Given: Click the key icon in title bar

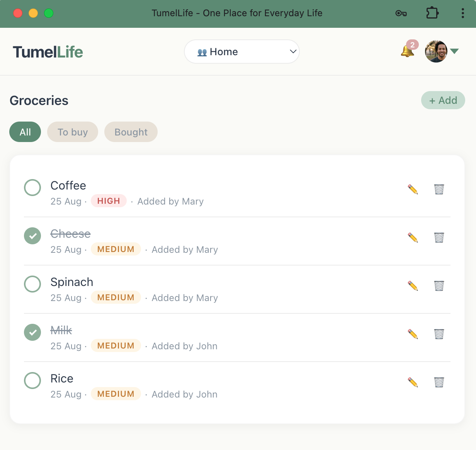Looking at the screenshot, I should tap(401, 14).
